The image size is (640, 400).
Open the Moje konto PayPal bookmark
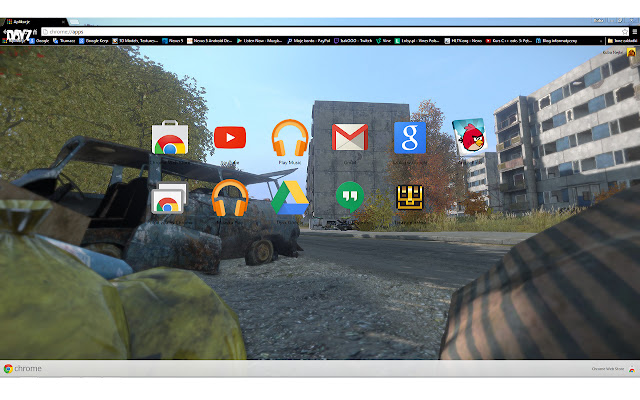point(309,41)
